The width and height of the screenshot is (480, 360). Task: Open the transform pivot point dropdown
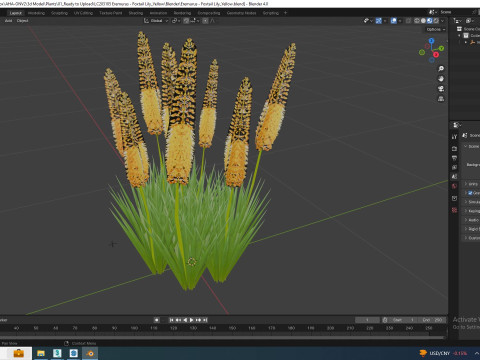[x=176, y=21]
